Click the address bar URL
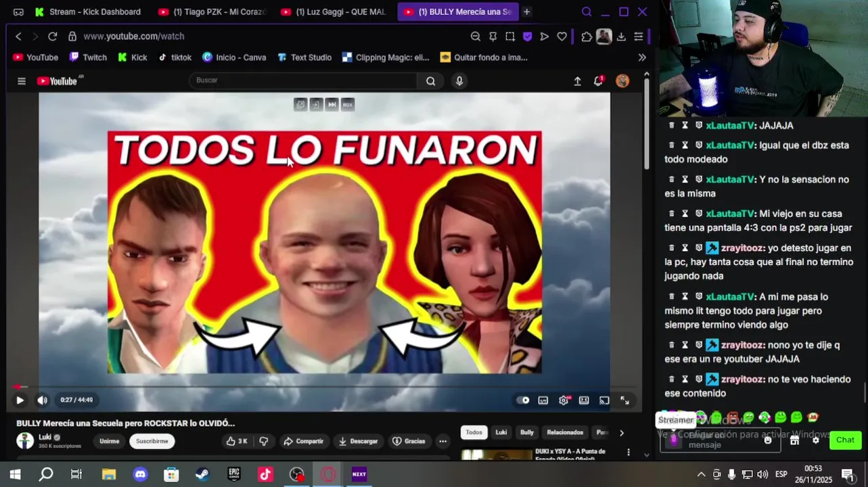Screen dimensions: 868x487 click(134, 37)
